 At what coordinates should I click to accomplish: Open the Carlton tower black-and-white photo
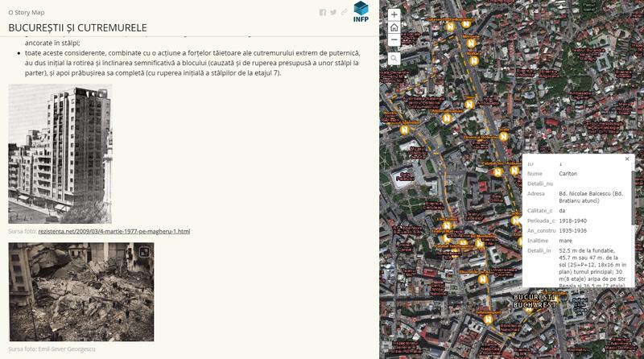coord(60,154)
